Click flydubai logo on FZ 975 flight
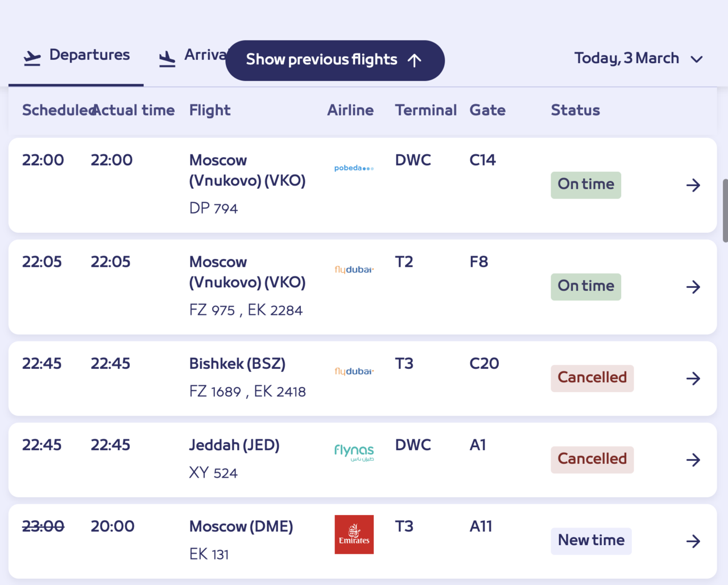The width and height of the screenshot is (728, 585). coord(354,270)
